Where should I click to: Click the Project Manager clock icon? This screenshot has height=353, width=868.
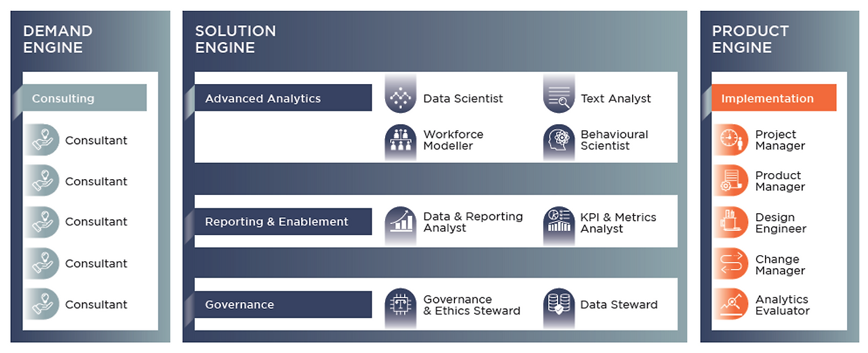[x=730, y=140]
